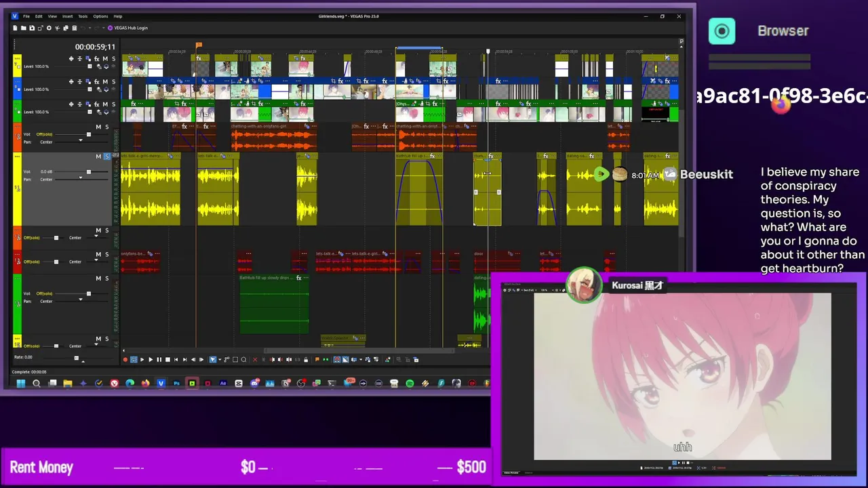Toggle loop playback in the transport bar

[x=134, y=359]
